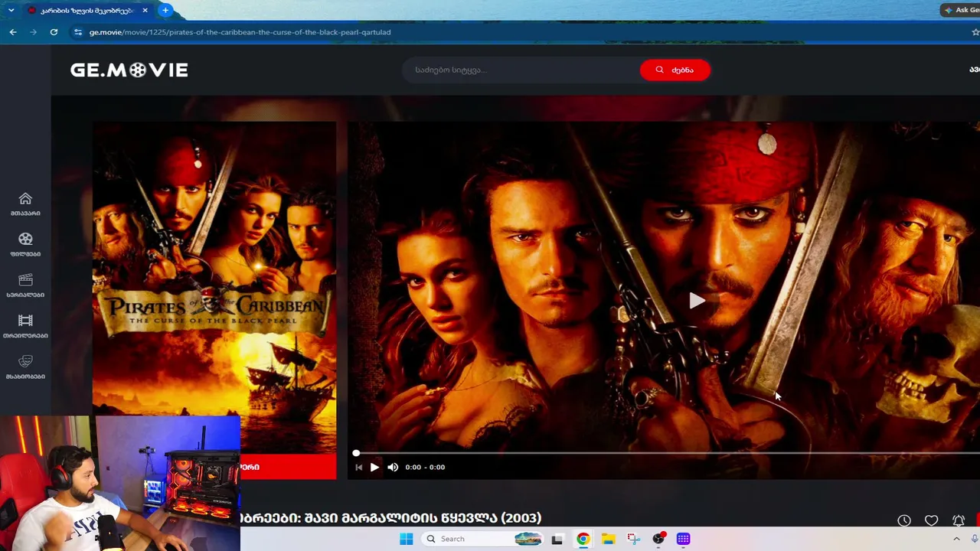Click the small play button in player bar
The image size is (980, 551).
pos(374,467)
